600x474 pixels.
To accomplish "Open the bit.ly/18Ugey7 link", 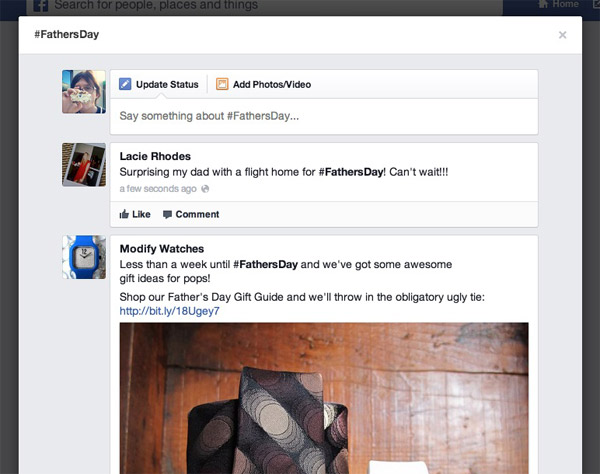I will [x=170, y=311].
